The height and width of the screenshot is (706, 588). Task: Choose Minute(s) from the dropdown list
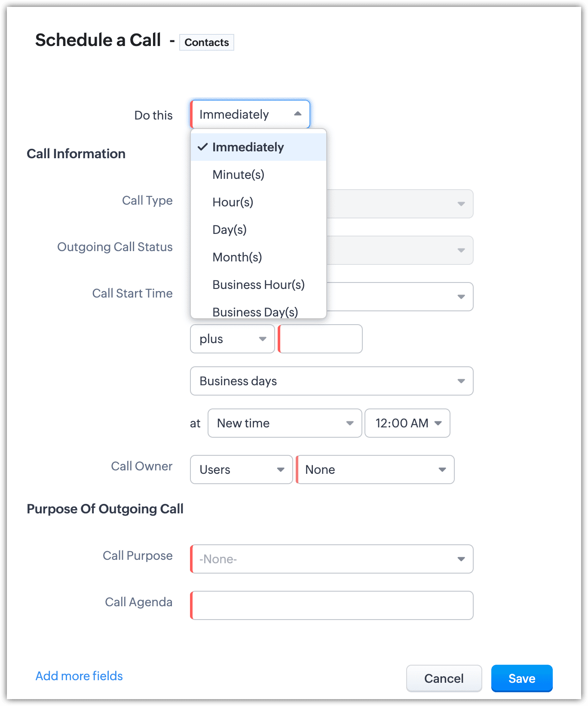(238, 175)
